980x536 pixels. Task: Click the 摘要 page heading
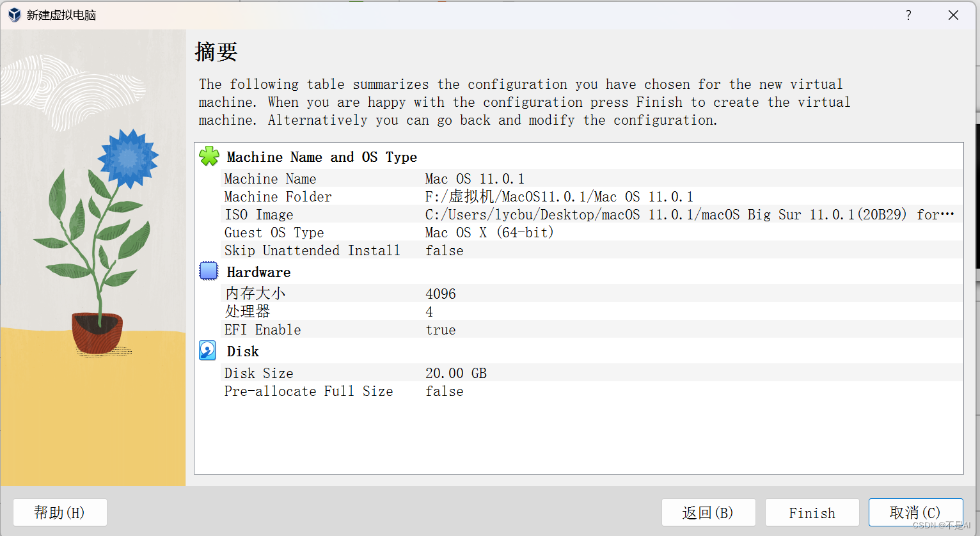(x=216, y=52)
